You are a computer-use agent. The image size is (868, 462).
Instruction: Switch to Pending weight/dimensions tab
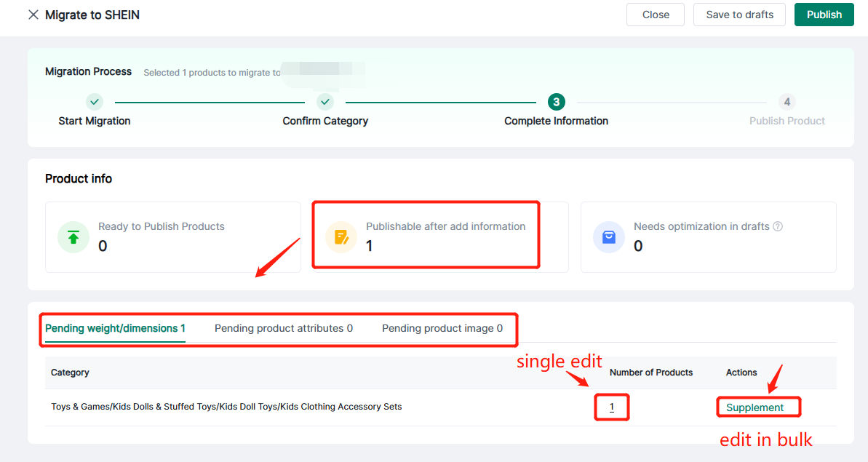click(115, 328)
